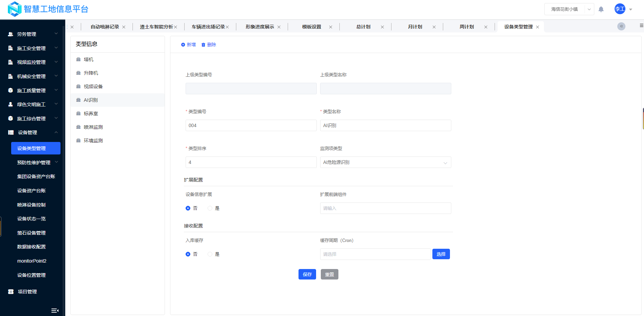
Task: Switch to the 形象进度展示 tab
Action: 260,27
